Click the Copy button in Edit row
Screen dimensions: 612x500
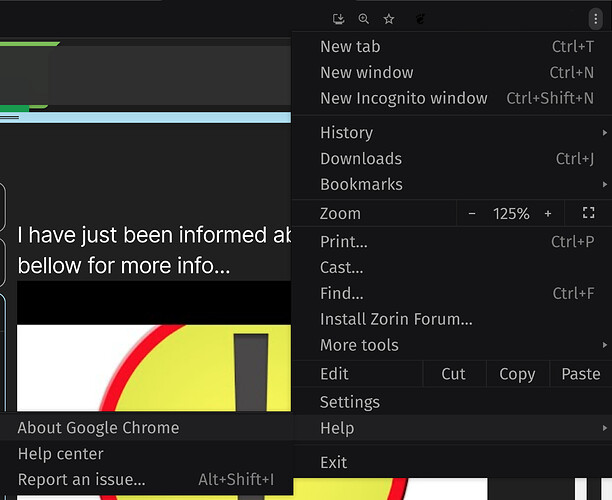point(518,374)
